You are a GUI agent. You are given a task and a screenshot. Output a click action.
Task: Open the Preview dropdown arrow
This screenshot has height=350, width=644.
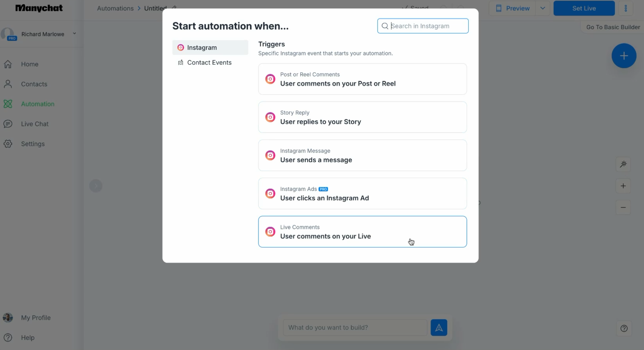coord(542,8)
